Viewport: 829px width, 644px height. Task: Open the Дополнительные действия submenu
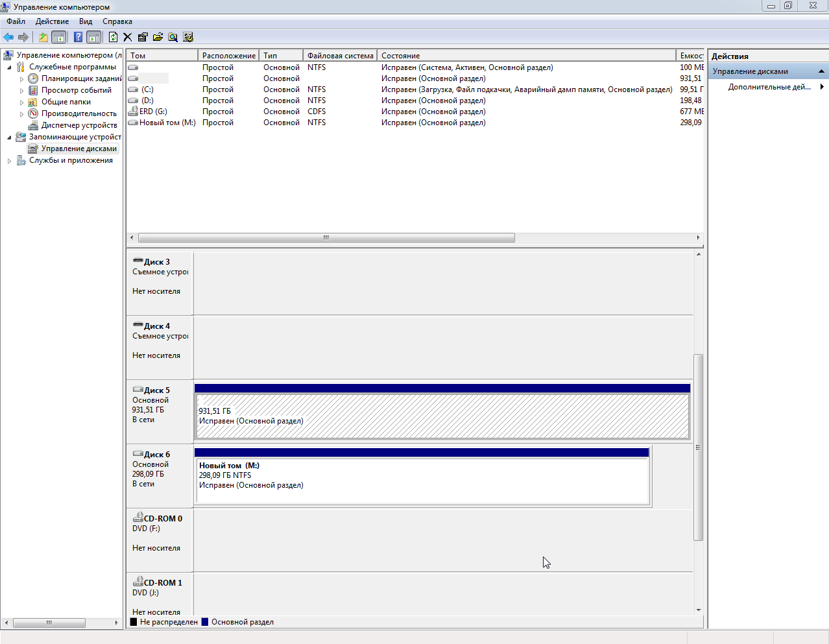pyautogui.click(x=769, y=87)
